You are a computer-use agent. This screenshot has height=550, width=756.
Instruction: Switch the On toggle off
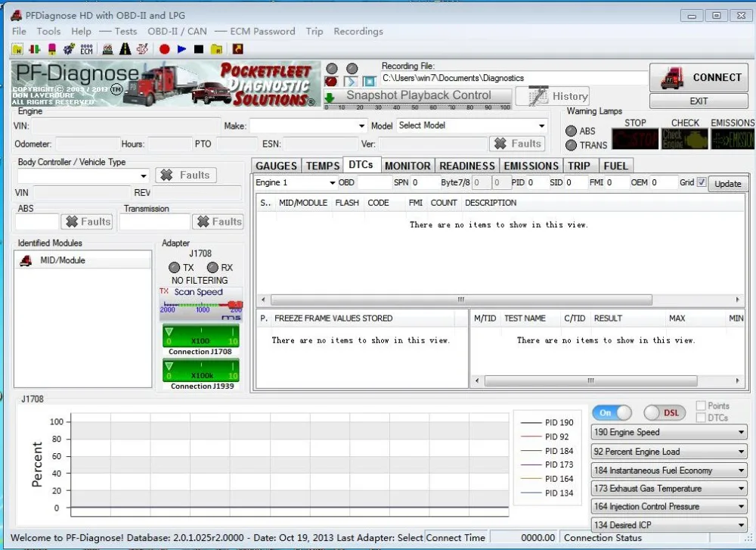click(x=612, y=412)
